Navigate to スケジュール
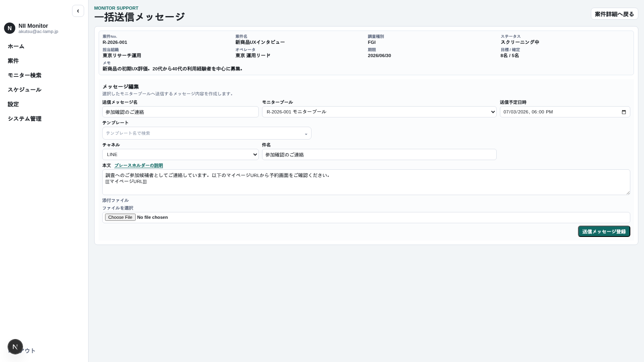The image size is (644, 362). click(25, 90)
